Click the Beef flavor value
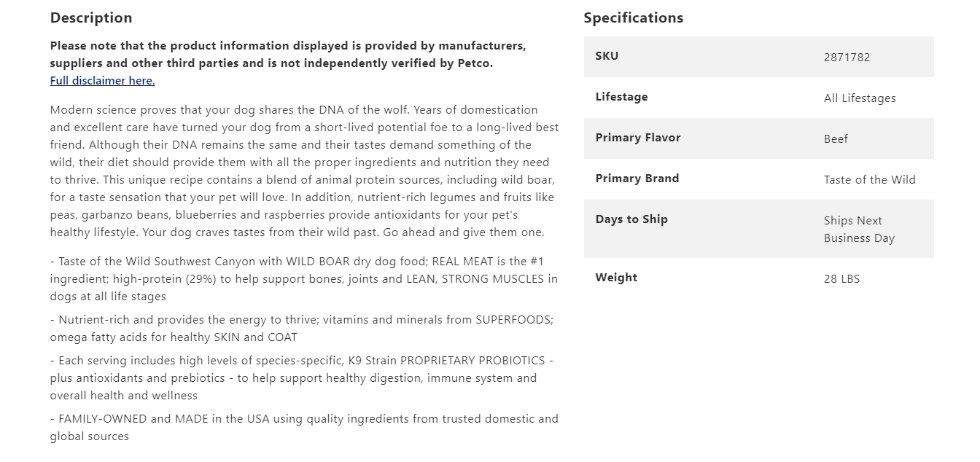This screenshot has height=462, width=980. [836, 139]
